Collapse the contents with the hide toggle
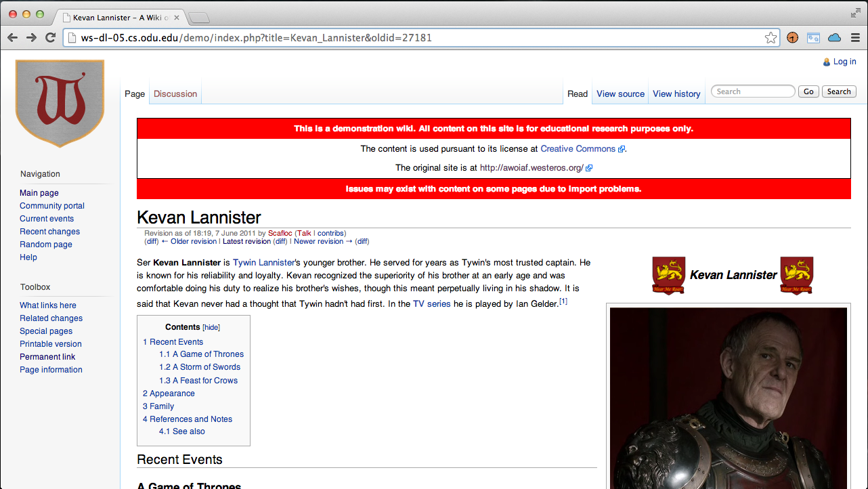The height and width of the screenshot is (489, 868). tap(211, 327)
